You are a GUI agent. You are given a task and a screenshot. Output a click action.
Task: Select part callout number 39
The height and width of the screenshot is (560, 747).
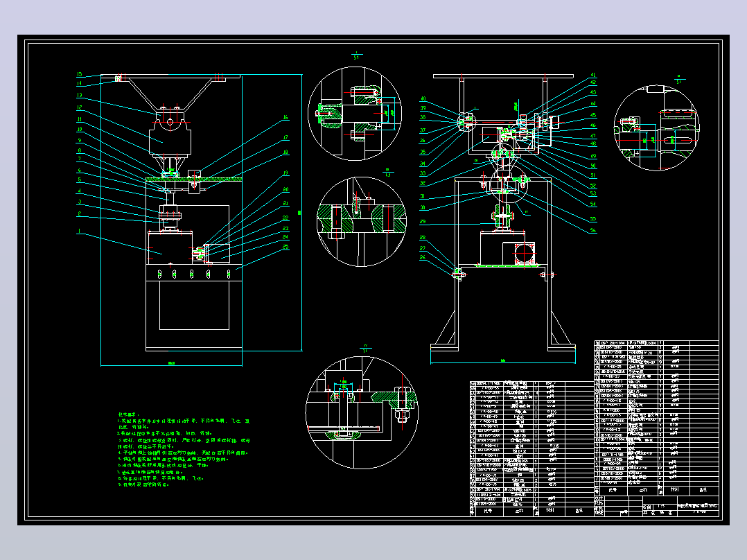click(423, 109)
